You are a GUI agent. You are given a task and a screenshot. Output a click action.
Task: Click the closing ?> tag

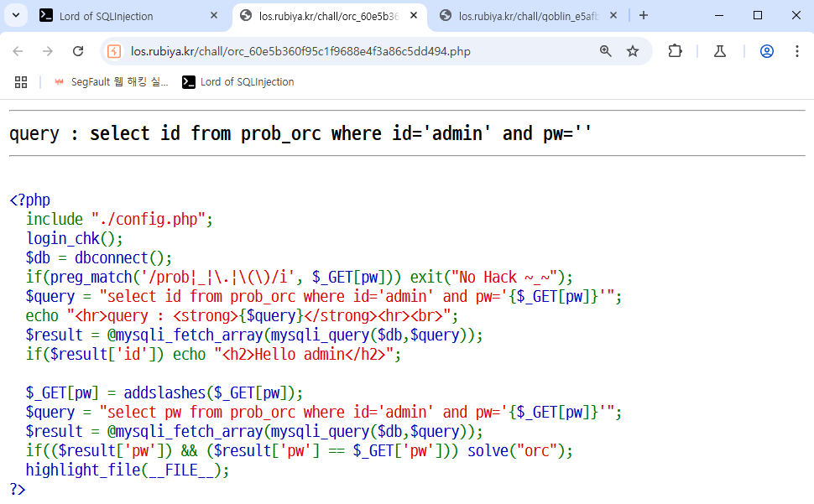pos(18,489)
